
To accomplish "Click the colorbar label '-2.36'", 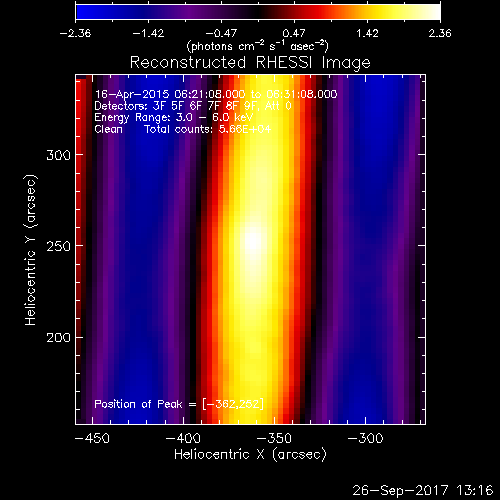I will [75, 33].
